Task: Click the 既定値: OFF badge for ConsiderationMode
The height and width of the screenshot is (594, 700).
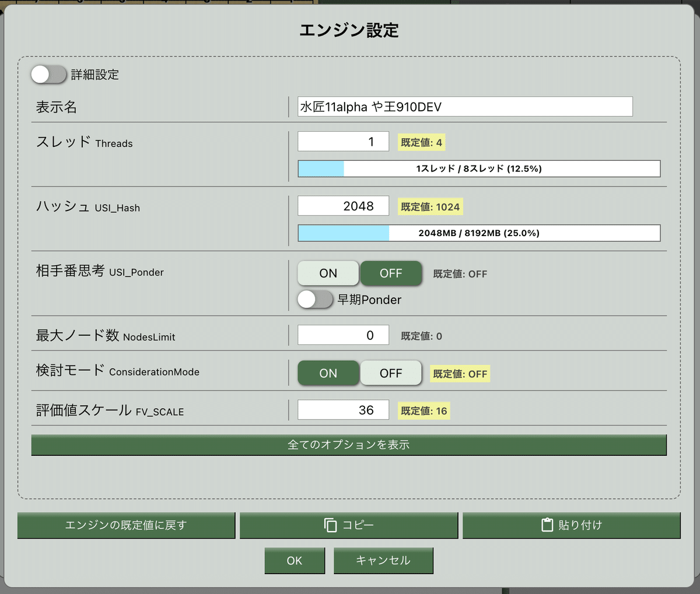Action: 460,373
